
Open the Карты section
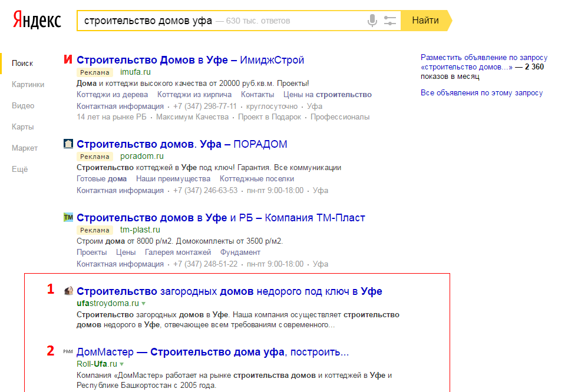click(x=23, y=127)
